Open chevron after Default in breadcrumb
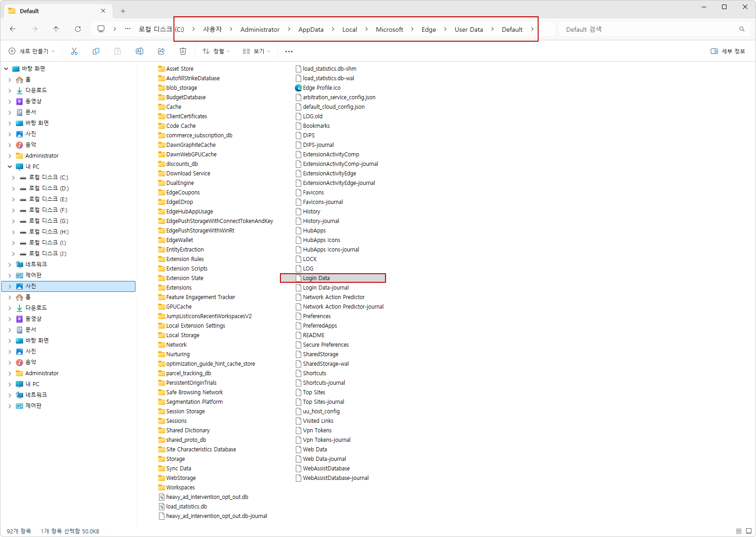Viewport: 756px width, 537px height. [532, 29]
